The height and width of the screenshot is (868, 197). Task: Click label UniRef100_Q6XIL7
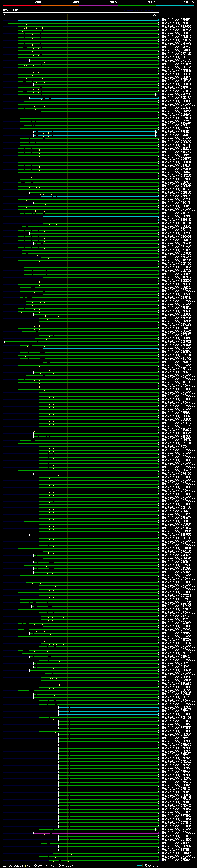pyautogui.click(x=176, y=230)
